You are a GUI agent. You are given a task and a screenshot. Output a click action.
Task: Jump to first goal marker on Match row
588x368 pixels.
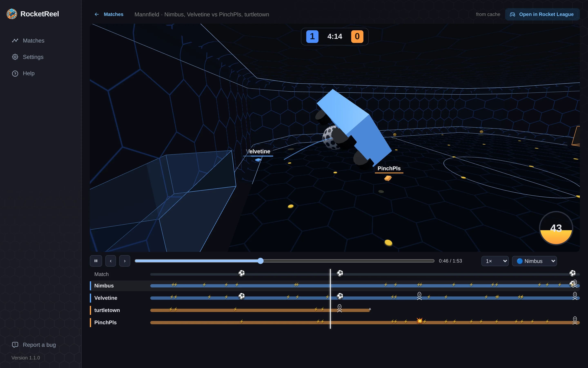click(x=242, y=273)
